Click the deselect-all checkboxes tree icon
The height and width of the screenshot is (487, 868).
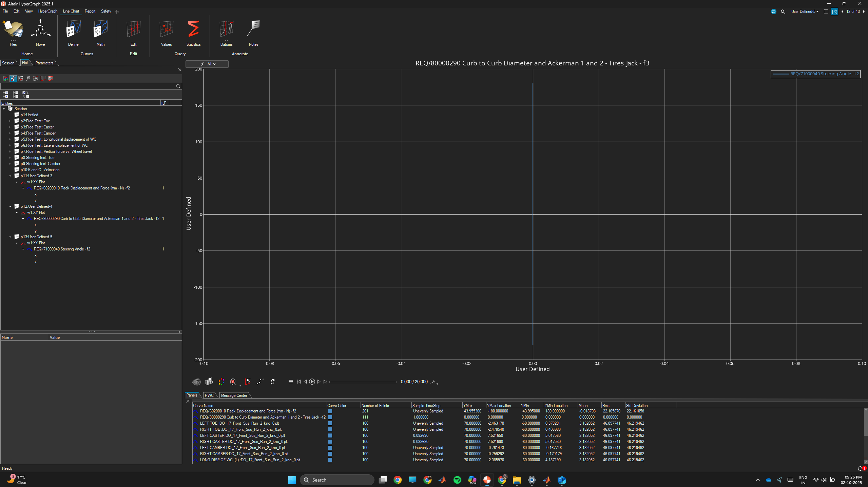tap(16, 95)
